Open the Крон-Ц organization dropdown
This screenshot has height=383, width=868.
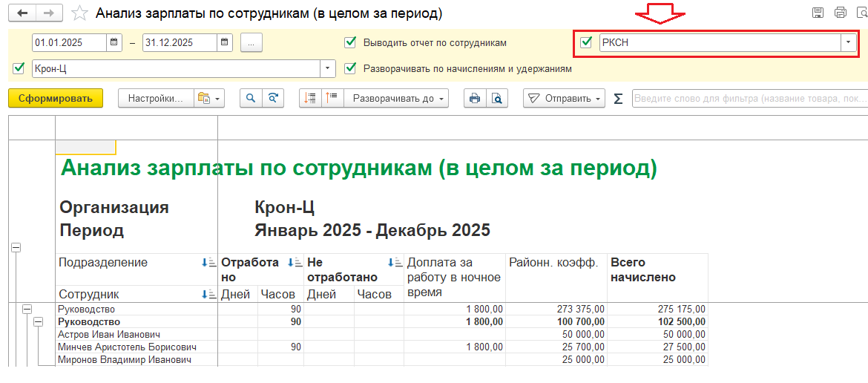click(328, 68)
